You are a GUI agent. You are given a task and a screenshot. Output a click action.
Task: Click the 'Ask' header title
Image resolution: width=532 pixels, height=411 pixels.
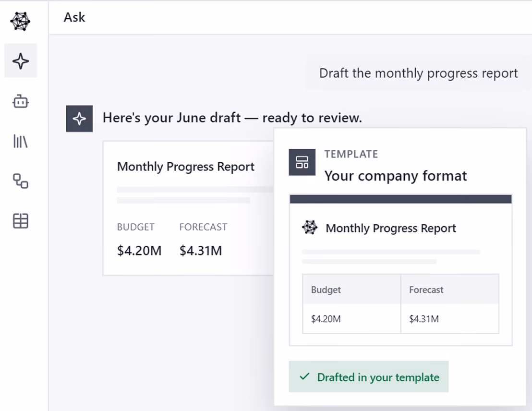click(74, 17)
